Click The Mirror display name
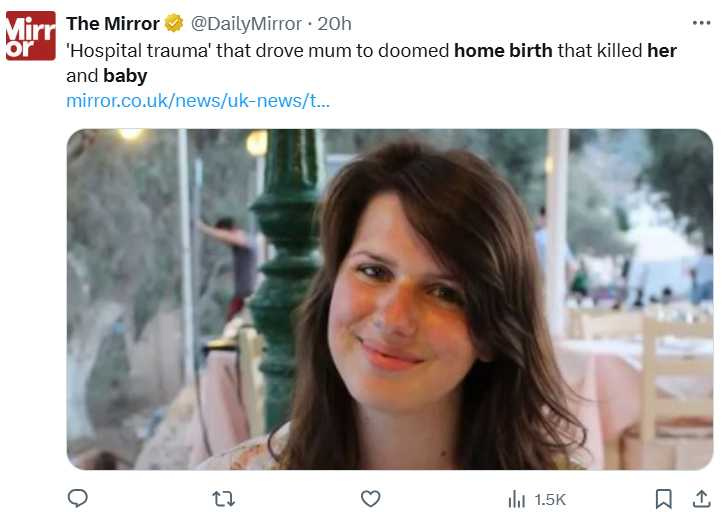727x519 pixels. point(112,23)
